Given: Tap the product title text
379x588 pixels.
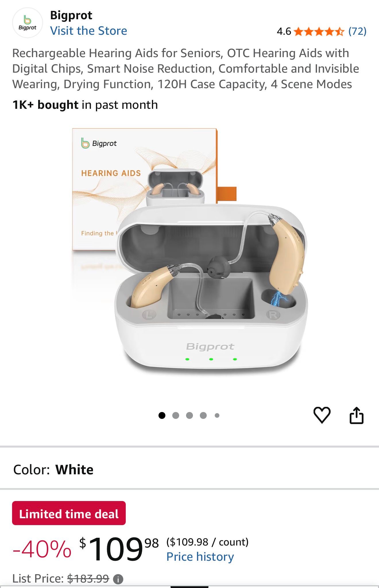Looking at the screenshot, I should coord(185,69).
